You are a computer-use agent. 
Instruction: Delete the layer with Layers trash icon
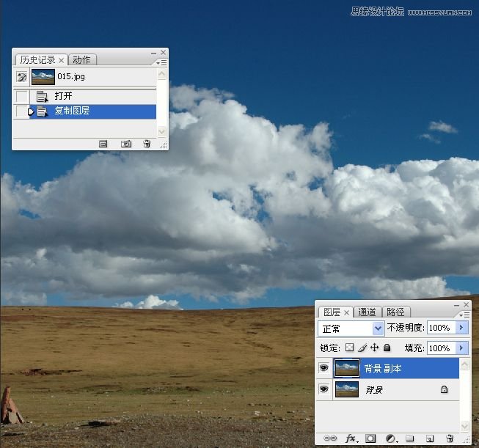(450, 438)
